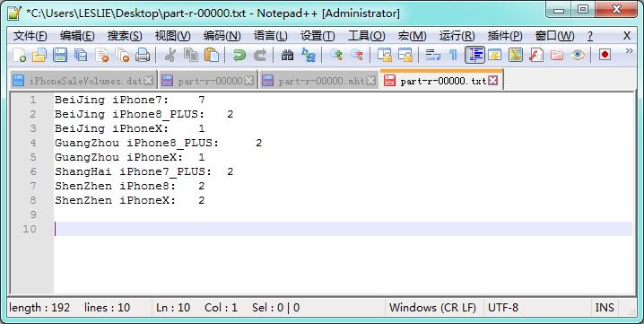The width and height of the screenshot is (644, 324).
Task: Open the 编码(N) menu
Action: (222, 36)
